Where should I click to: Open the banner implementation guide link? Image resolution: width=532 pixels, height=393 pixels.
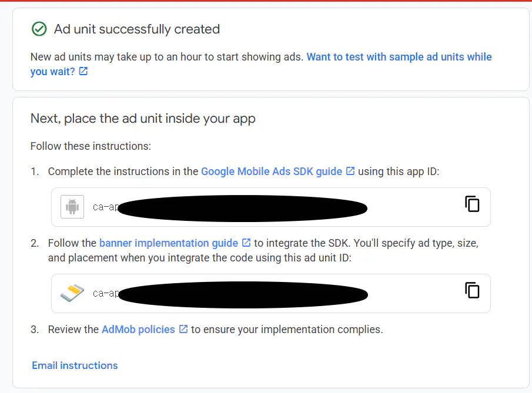click(169, 243)
